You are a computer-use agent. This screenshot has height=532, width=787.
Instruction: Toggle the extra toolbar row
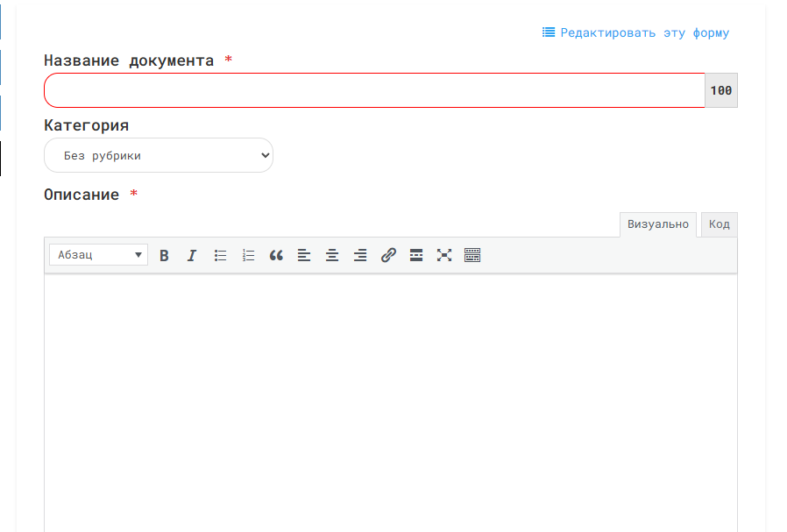[x=472, y=256]
